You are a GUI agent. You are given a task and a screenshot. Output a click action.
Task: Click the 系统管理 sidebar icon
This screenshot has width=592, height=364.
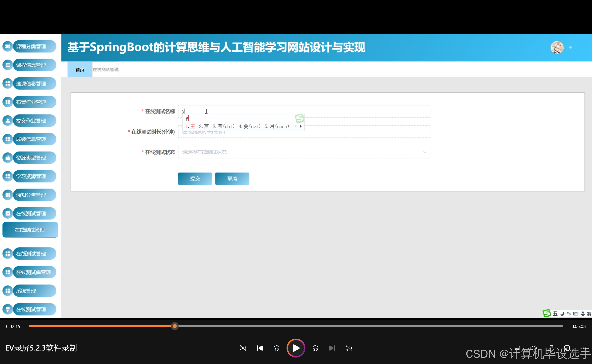(8, 291)
